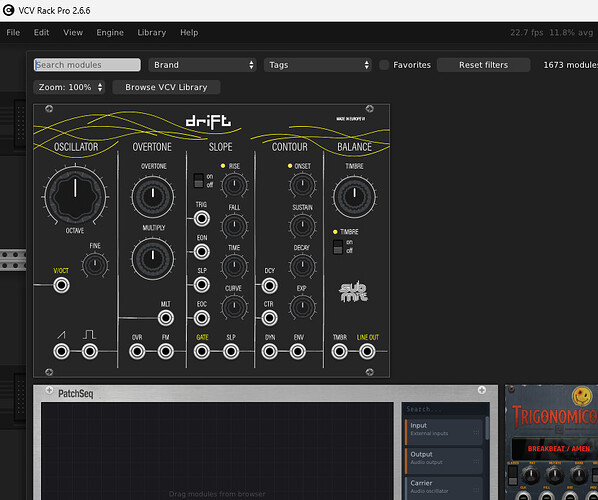Click the DYN input jack
Image resolution: width=598 pixels, height=500 pixels.
269,351
